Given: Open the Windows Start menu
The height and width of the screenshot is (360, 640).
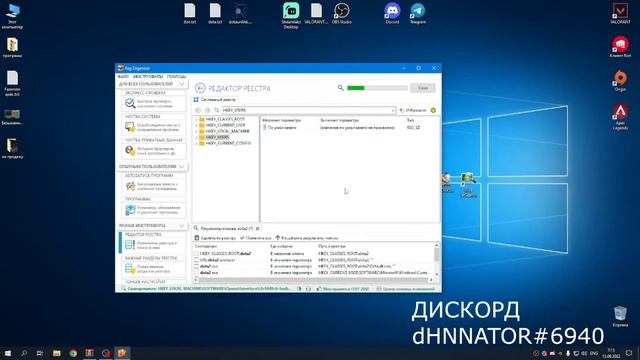Looking at the screenshot, I should (7, 353).
